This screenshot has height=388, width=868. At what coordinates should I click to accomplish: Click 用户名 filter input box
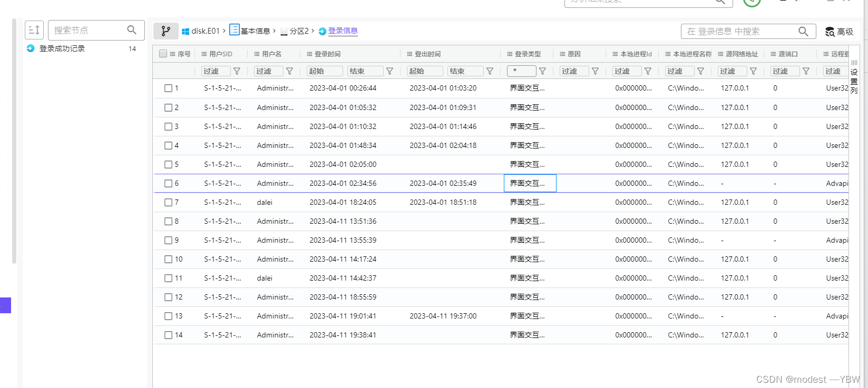(269, 71)
